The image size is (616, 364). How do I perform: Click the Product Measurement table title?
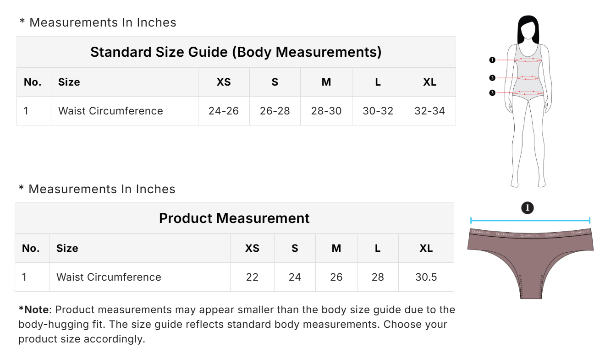[x=234, y=218]
